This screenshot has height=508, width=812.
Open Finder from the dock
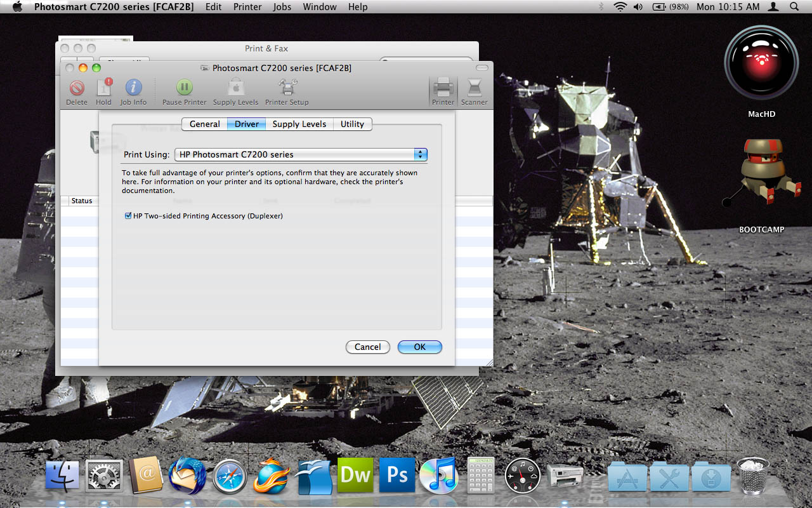pyautogui.click(x=62, y=476)
